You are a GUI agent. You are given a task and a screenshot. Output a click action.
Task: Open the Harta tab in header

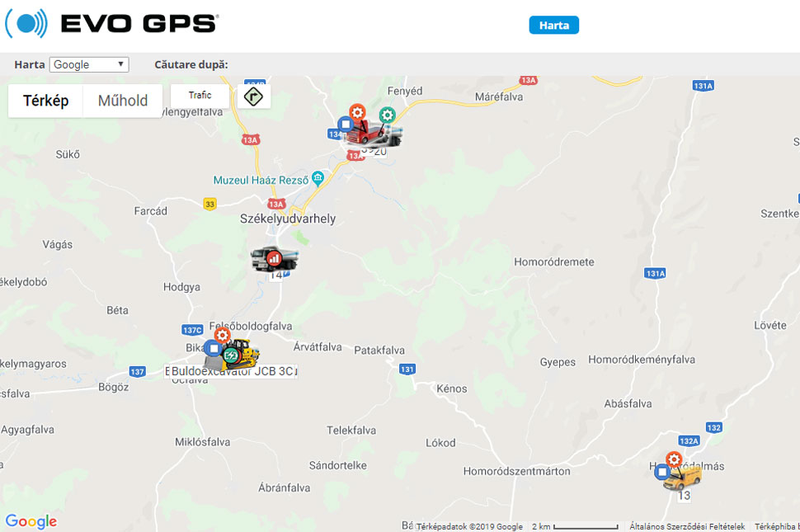(553, 25)
